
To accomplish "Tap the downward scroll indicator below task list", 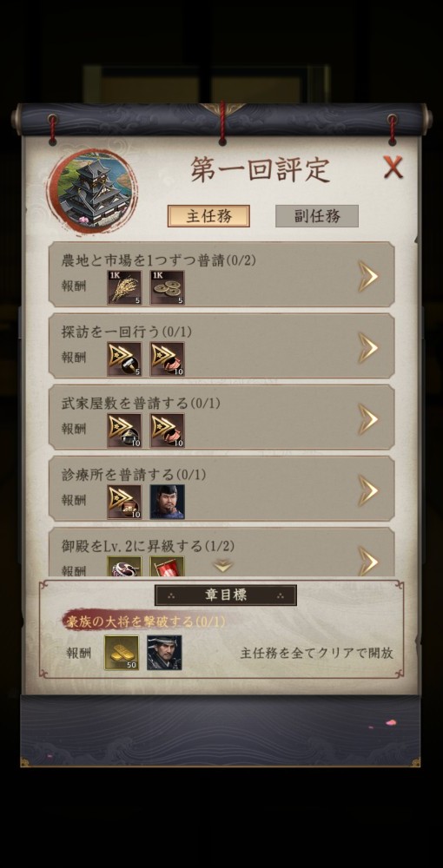I will point(223,566).
